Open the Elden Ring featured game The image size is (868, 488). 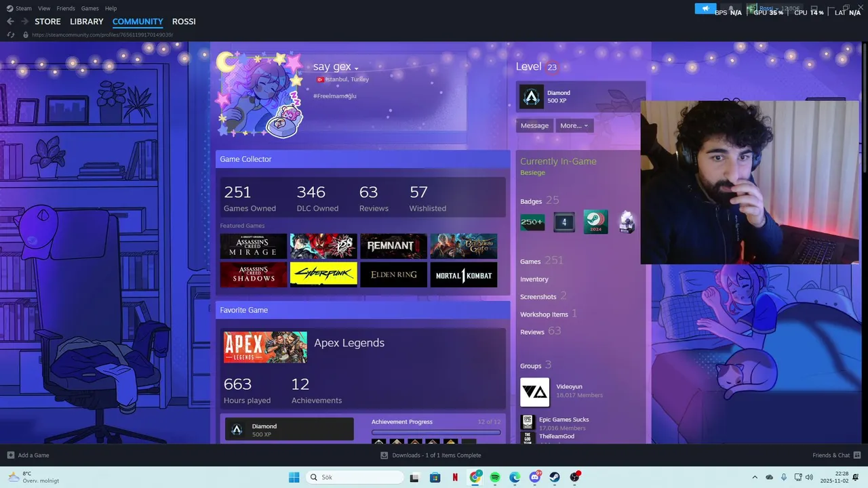tap(393, 274)
